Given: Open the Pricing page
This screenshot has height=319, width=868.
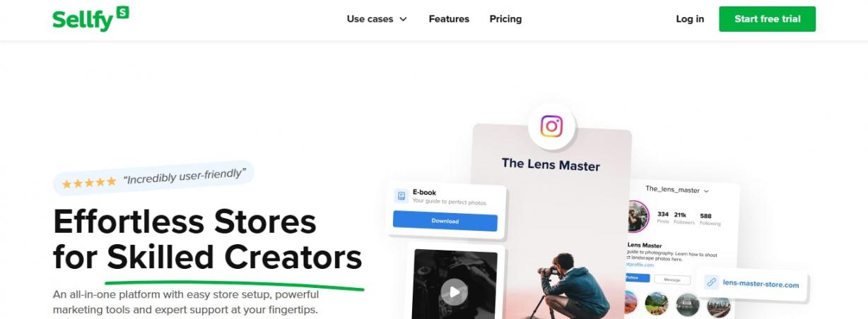Looking at the screenshot, I should coord(505,19).
